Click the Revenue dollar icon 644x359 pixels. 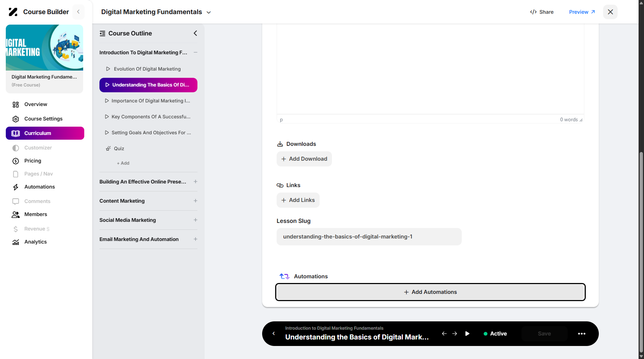tap(16, 229)
